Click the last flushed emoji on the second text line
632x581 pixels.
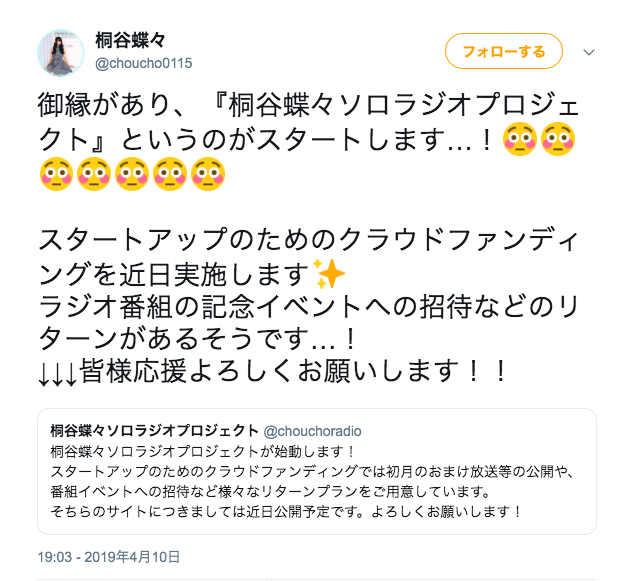[x=558, y=139]
